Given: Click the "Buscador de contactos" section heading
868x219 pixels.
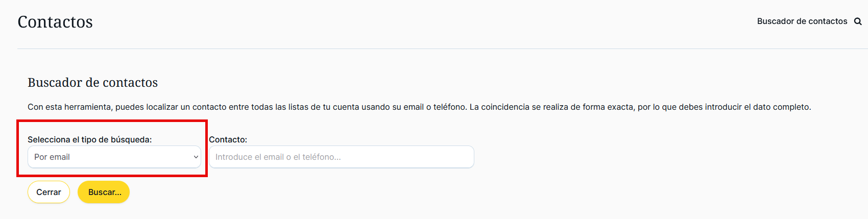Looking at the screenshot, I should click(92, 83).
